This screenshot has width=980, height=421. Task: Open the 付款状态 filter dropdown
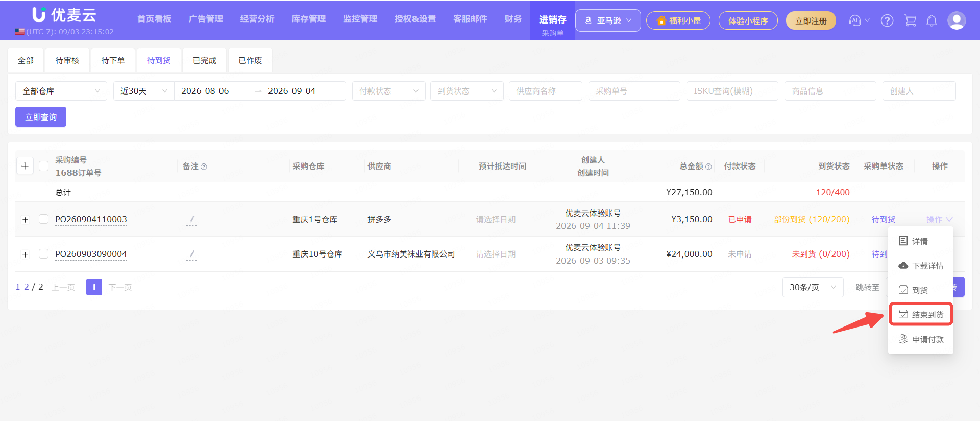[x=389, y=91]
